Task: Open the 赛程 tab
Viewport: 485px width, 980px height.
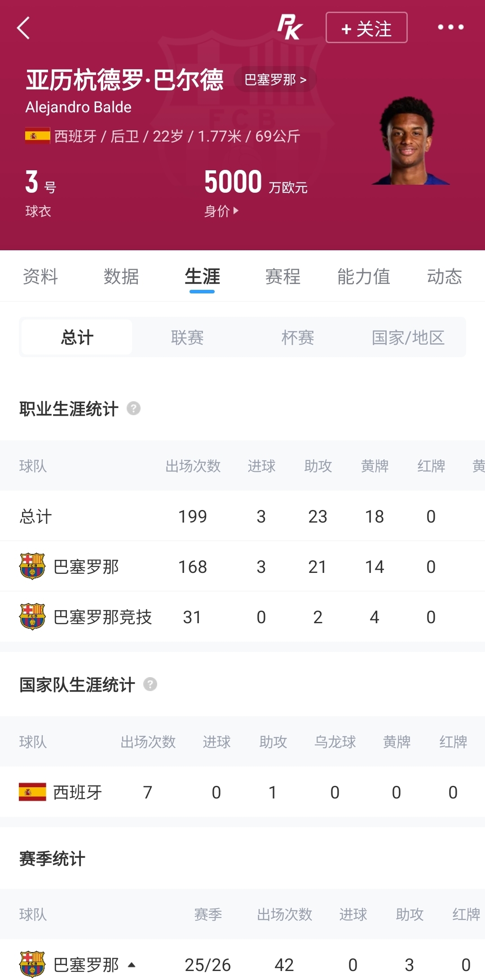Action: coord(283,276)
